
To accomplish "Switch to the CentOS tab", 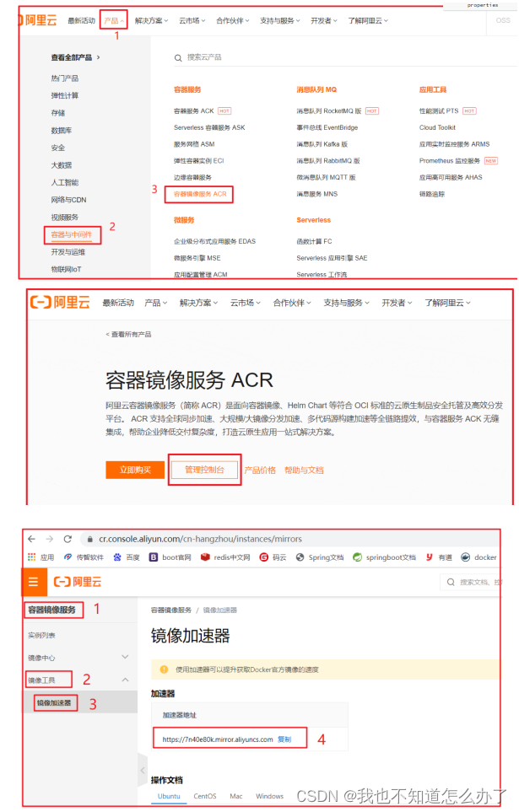I will [x=205, y=797].
